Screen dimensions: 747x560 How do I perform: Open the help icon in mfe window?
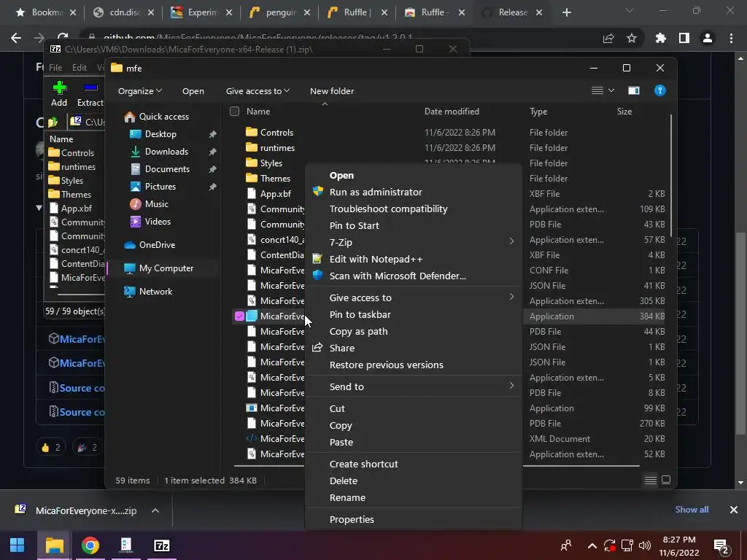point(659,90)
